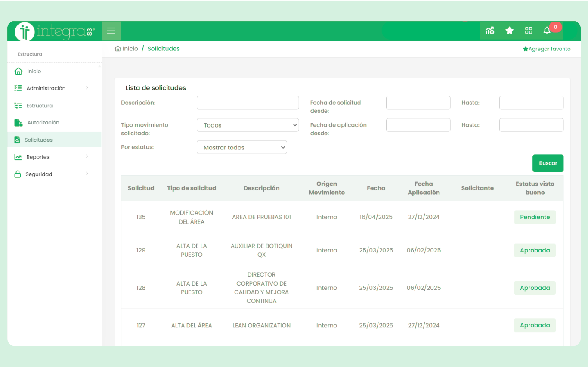Image resolution: width=588 pixels, height=367 pixels.
Task: Expand the Seguridad menu section
Action: [x=87, y=174]
